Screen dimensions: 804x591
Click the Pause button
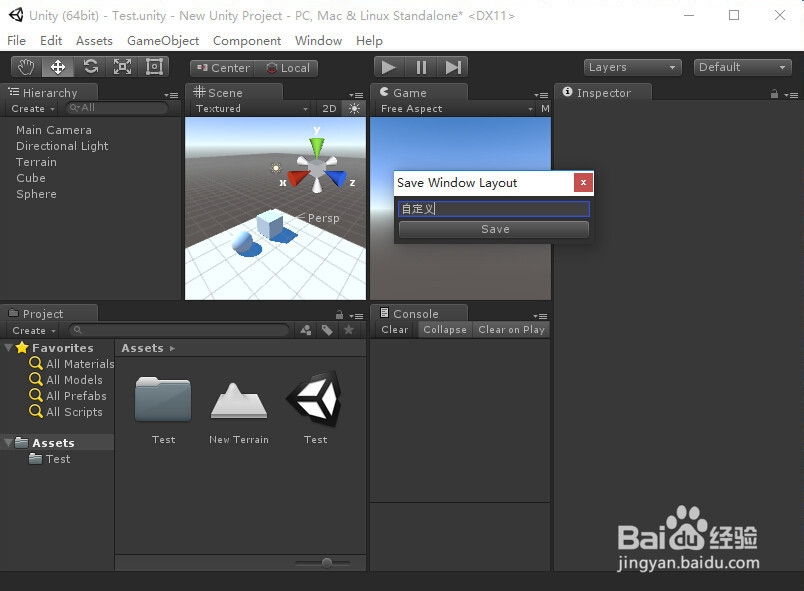coord(421,67)
